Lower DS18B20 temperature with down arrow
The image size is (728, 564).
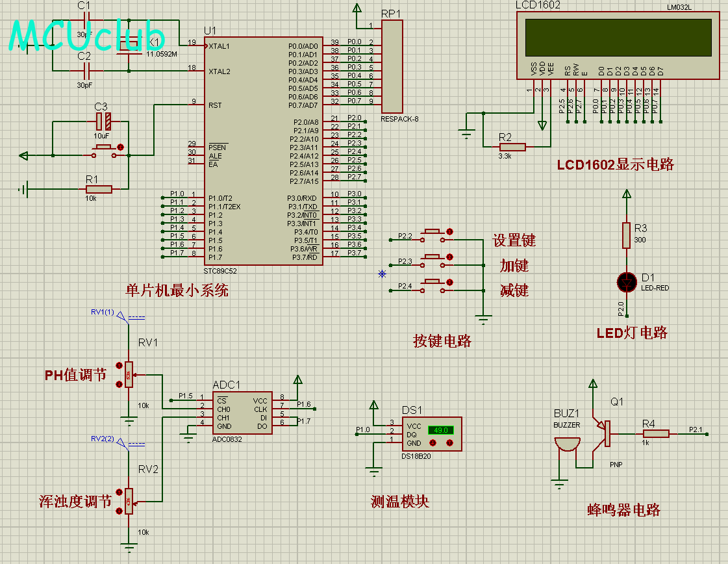tap(434, 441)
